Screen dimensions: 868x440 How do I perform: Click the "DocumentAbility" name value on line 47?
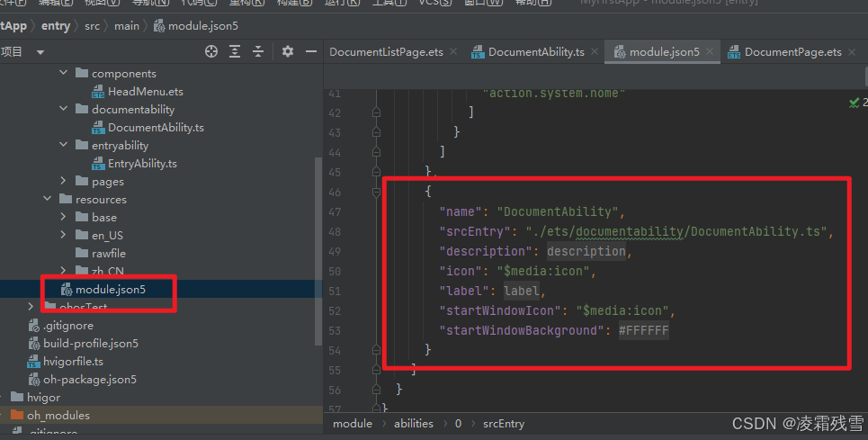click(x=557, y=211)
